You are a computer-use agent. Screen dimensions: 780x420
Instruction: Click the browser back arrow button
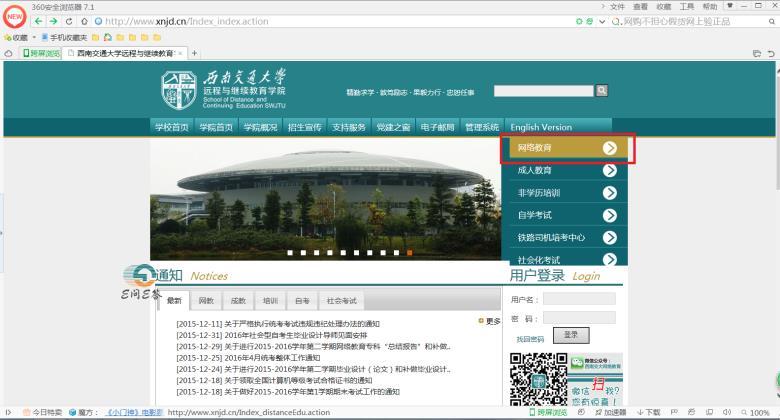click(x=39, y=21)
